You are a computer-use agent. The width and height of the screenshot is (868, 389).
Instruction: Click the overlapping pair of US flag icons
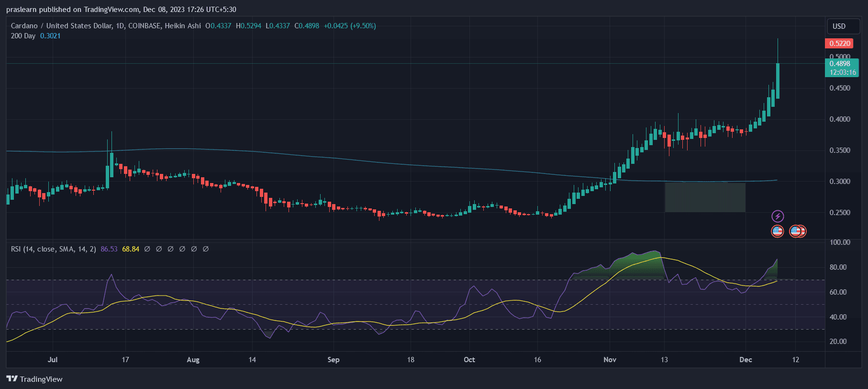[798, 231]
